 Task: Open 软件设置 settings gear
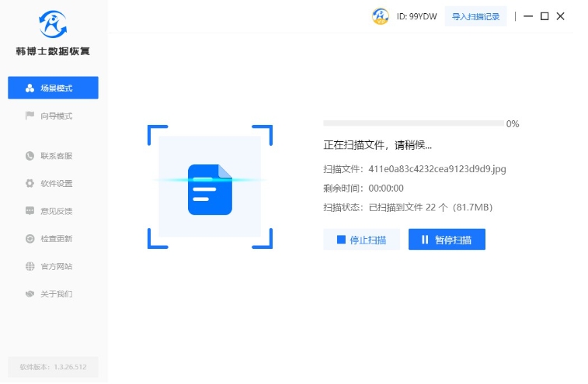53,184
